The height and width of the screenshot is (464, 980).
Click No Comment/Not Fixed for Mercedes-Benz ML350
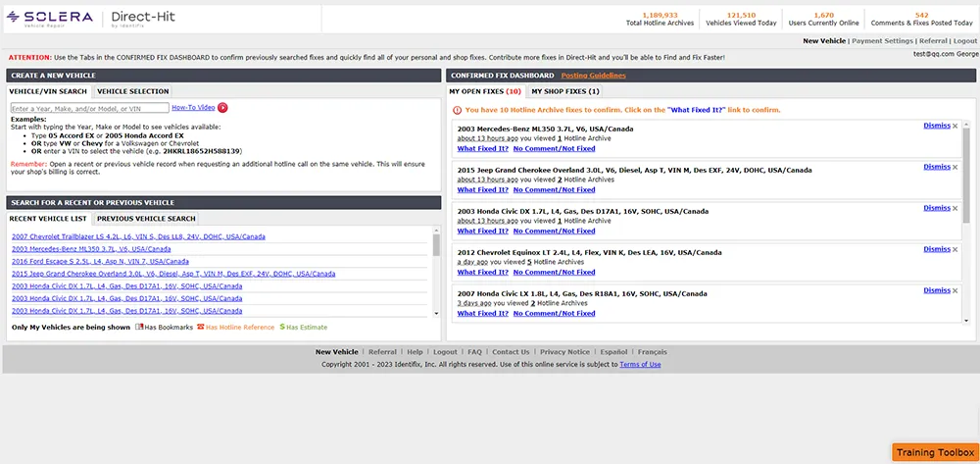coord(554,149)
